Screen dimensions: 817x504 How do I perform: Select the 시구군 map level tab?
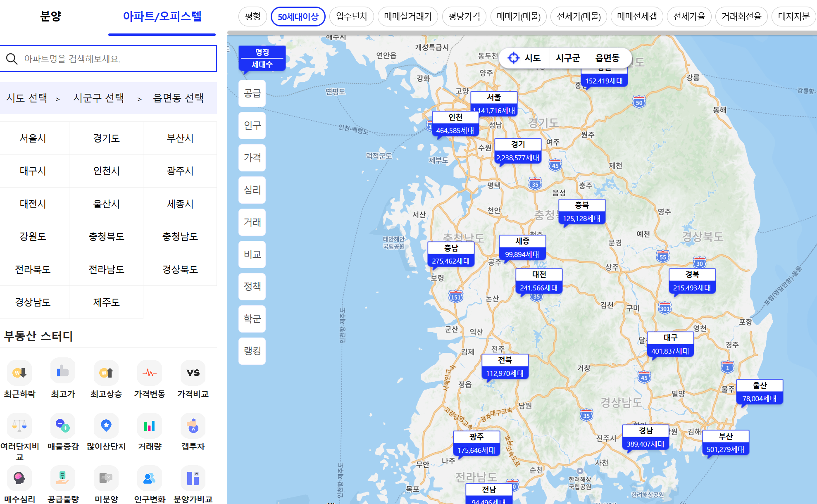(568, 58)
